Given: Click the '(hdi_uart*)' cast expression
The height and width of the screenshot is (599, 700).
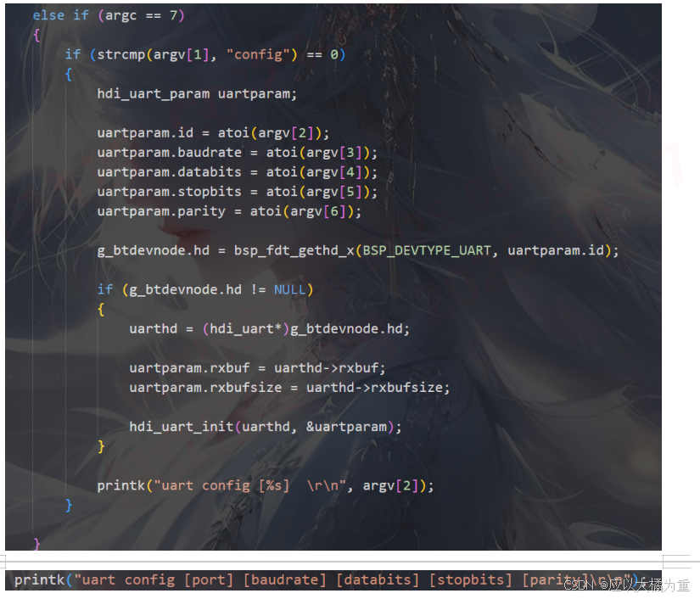Looking at the screenshot, I should point(246,329).
